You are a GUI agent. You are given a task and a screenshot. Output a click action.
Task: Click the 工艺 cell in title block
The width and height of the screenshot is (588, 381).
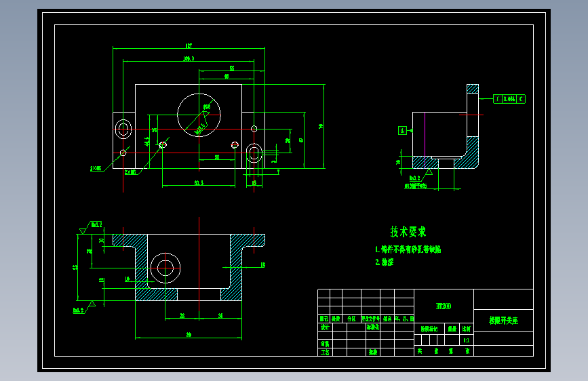325,352
